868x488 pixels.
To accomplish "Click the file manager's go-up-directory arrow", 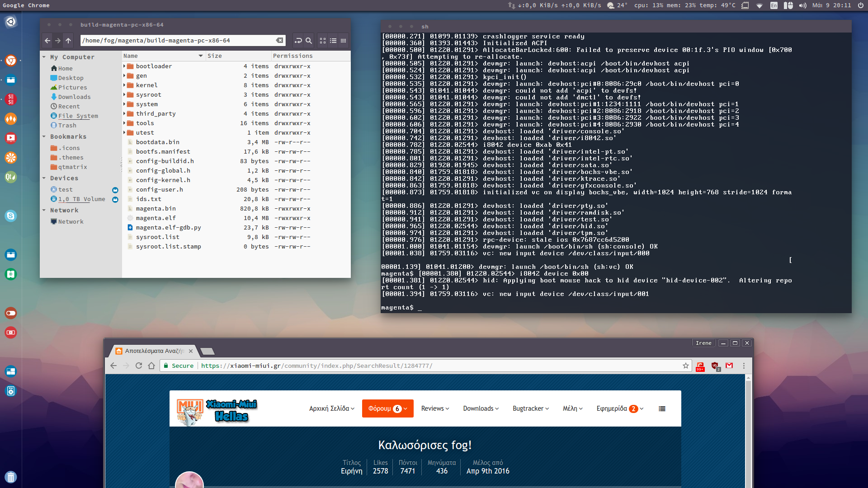I will click(68, 41).
